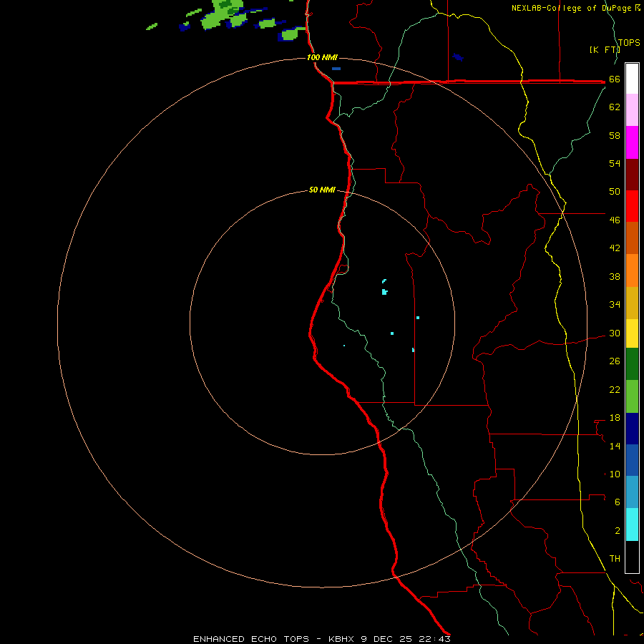The width and height of the screenshot is (644, 644).
Task: Select the maroon swatch in the legend
Action: 632,175
